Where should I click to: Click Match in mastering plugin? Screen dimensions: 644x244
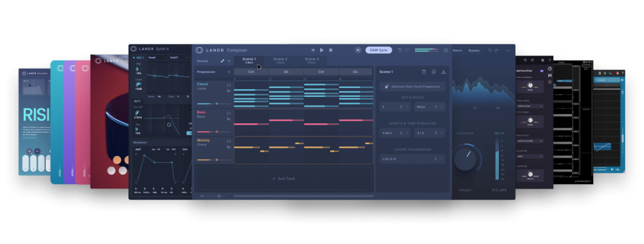(457, 50)
